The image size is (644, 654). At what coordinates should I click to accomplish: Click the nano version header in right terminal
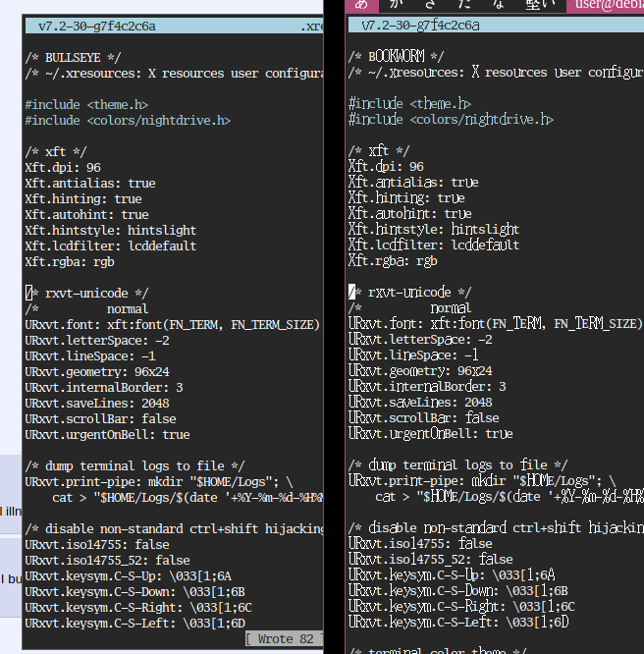pos(420,26)
